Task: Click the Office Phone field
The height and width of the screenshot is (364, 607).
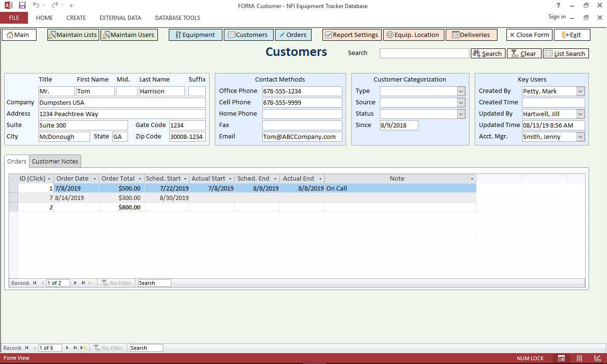Action: [302, 91]
